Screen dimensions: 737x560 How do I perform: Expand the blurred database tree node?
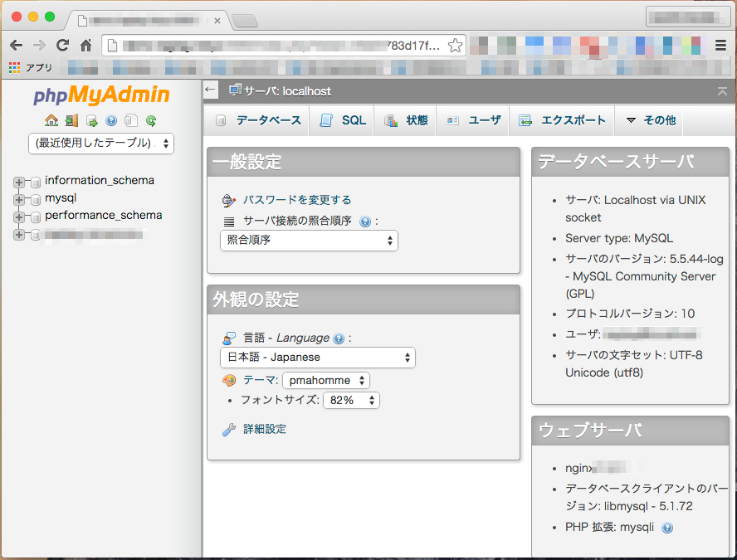pyautogui.click(x=19, y=235)
